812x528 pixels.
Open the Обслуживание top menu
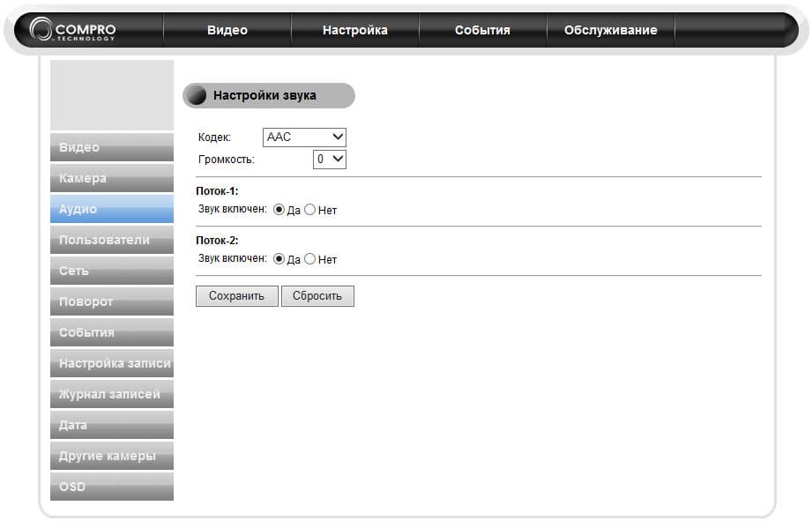click(611, 30)
